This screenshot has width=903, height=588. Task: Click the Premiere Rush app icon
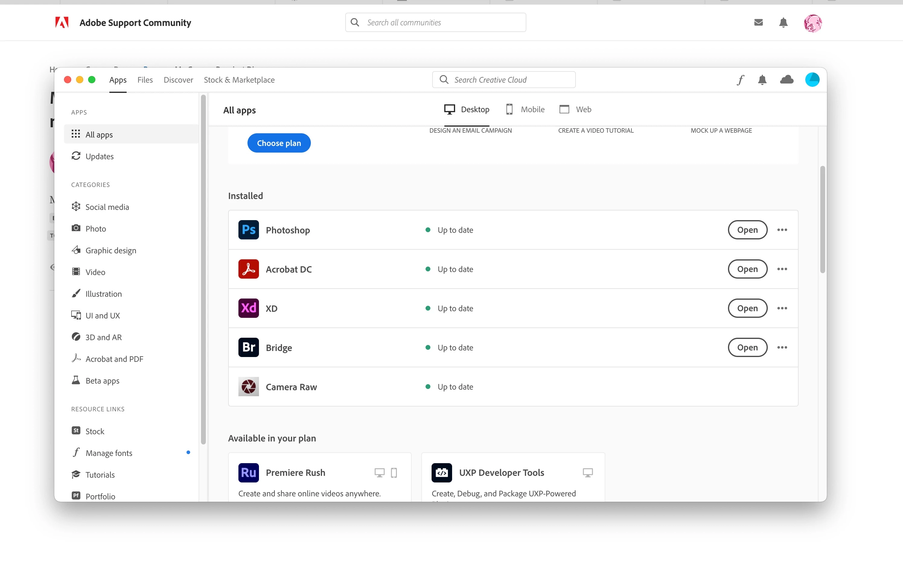(248, 473)
